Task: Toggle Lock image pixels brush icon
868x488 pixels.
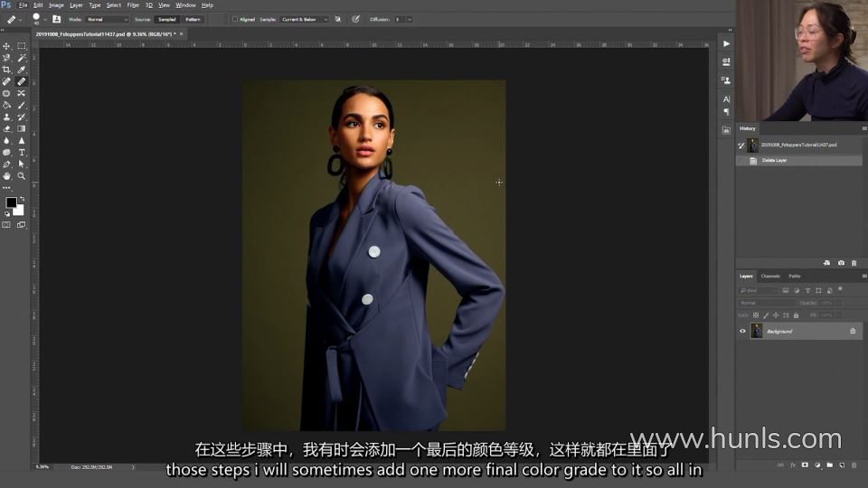Action: [766, 315]
